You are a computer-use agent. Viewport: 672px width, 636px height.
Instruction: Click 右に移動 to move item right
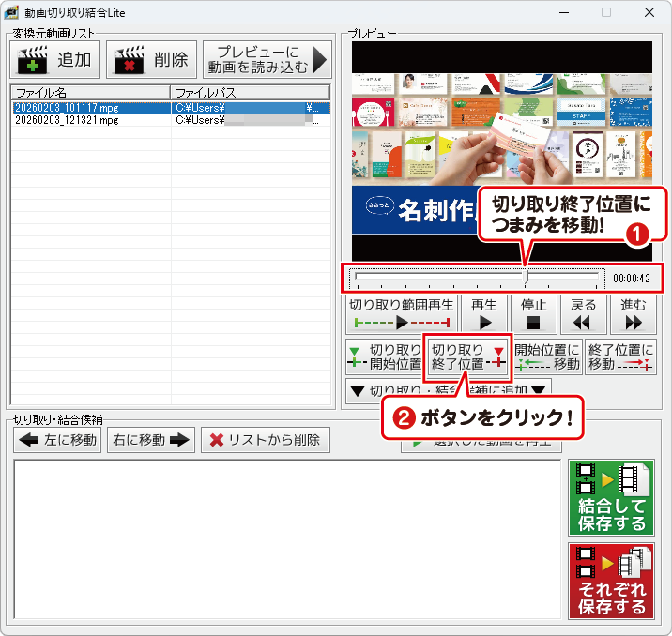pos(151,440)
